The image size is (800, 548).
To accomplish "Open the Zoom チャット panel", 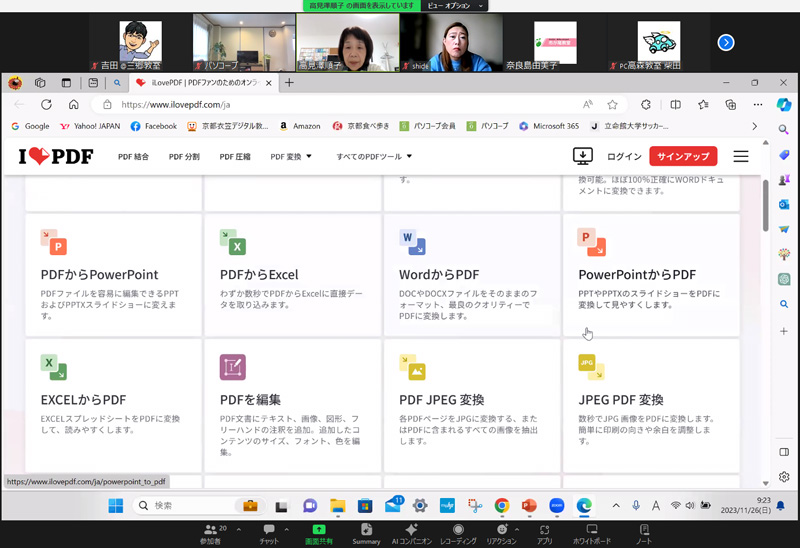I will click(x=269, y=533).
